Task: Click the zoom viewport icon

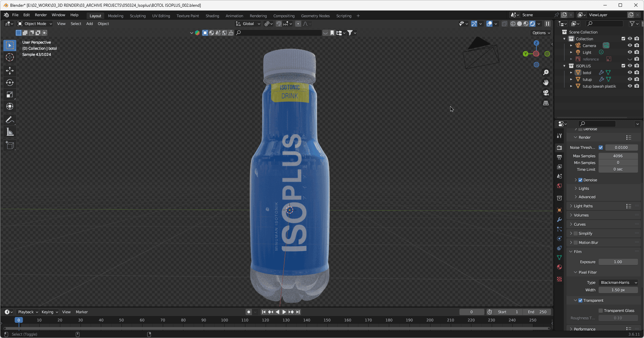Action: (x=546, y=72)
